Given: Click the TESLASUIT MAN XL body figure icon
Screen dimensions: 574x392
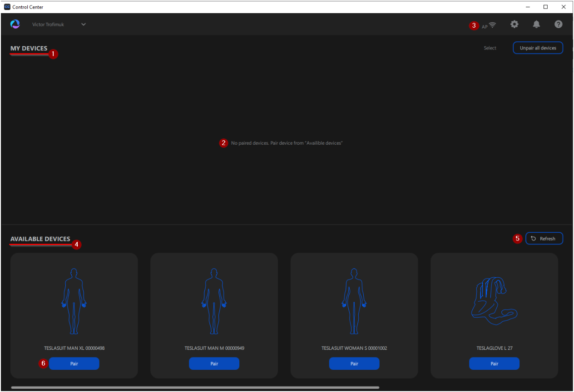Looking at the screenshot, I should [74, 301].
